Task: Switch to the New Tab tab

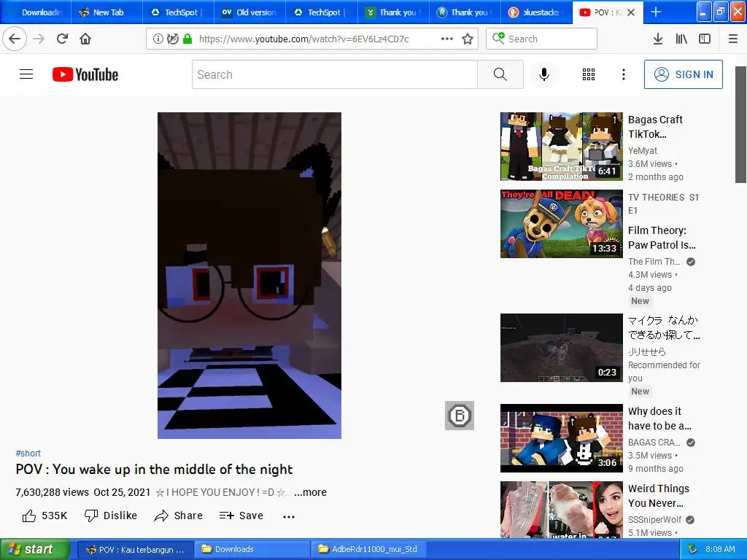Action: tap(107, 12)
